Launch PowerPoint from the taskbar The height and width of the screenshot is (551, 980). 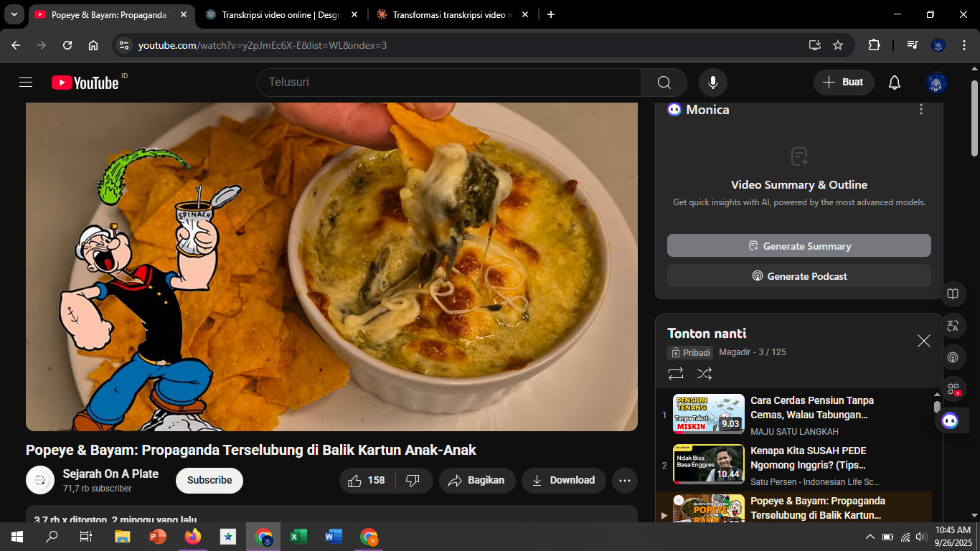pos(158,537)
